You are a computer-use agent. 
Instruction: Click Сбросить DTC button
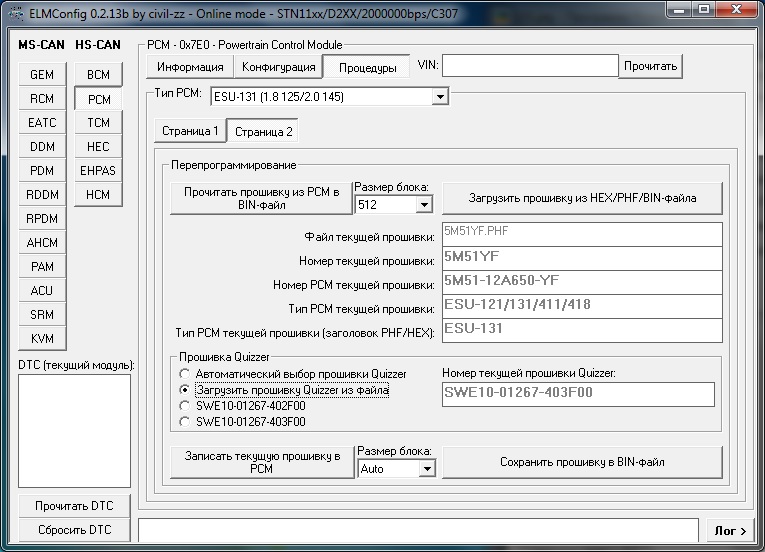tap(74, 530)
